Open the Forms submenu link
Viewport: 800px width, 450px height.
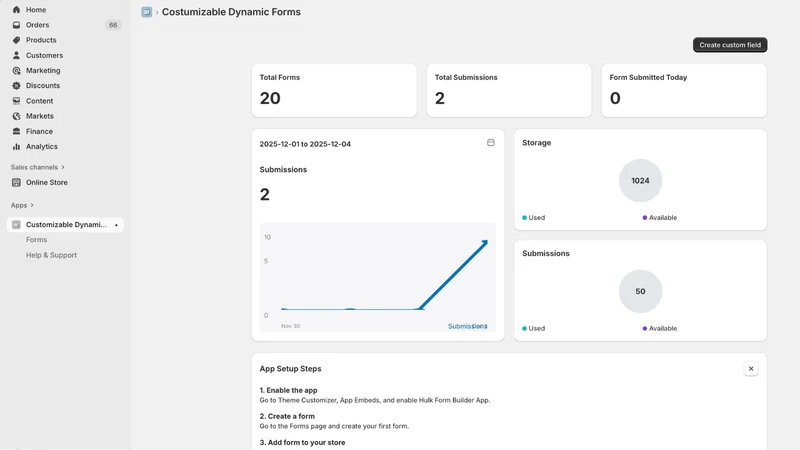click(x=36, y=240)
